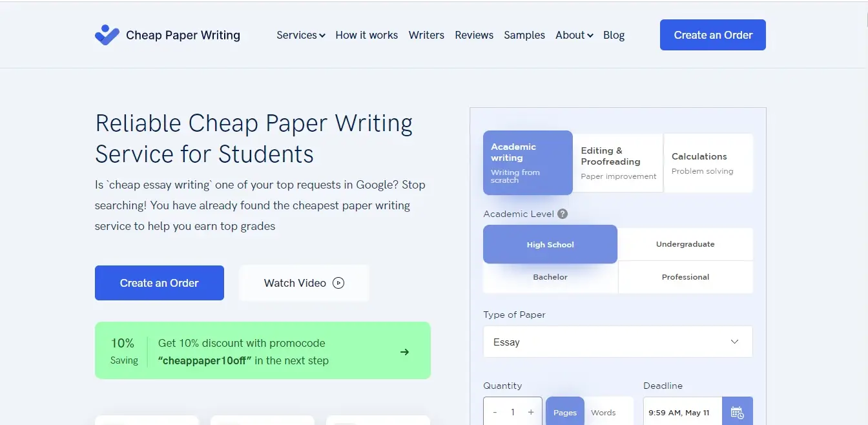Screen dimensions: 868x425
Task: Click the Cheap Paper Writing checkmark logo
Action: 107,35
